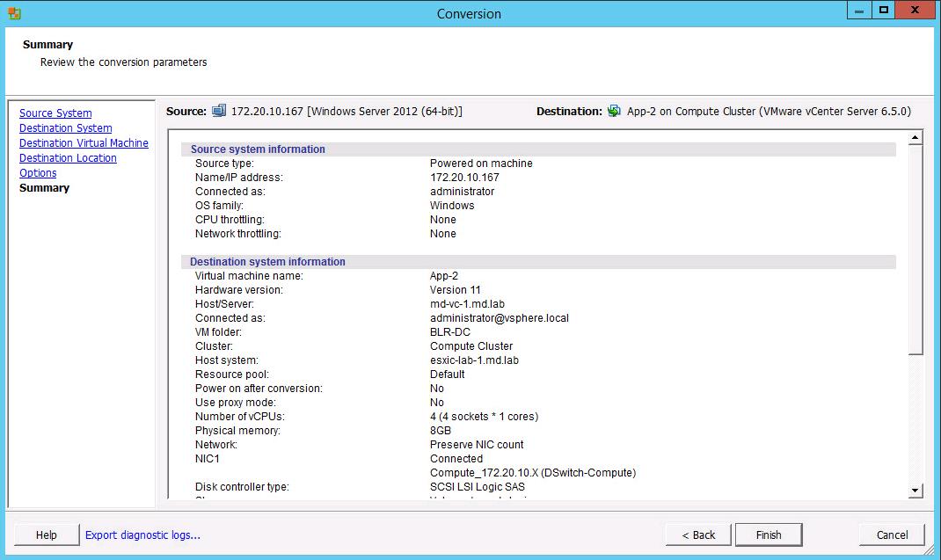The image size is (941, 560).
Task: Click the summary scrollbar up arrow
Action: coord(915,137)
